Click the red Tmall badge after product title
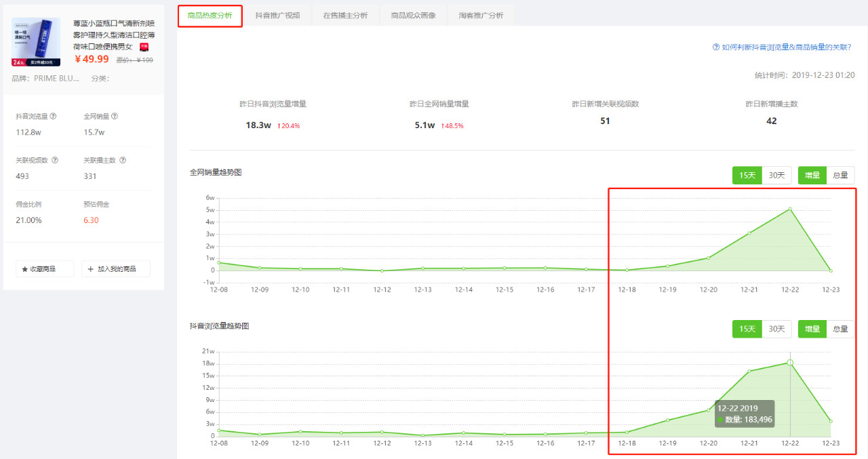Viewport: 868px width, 459px height. click(144, 47)
